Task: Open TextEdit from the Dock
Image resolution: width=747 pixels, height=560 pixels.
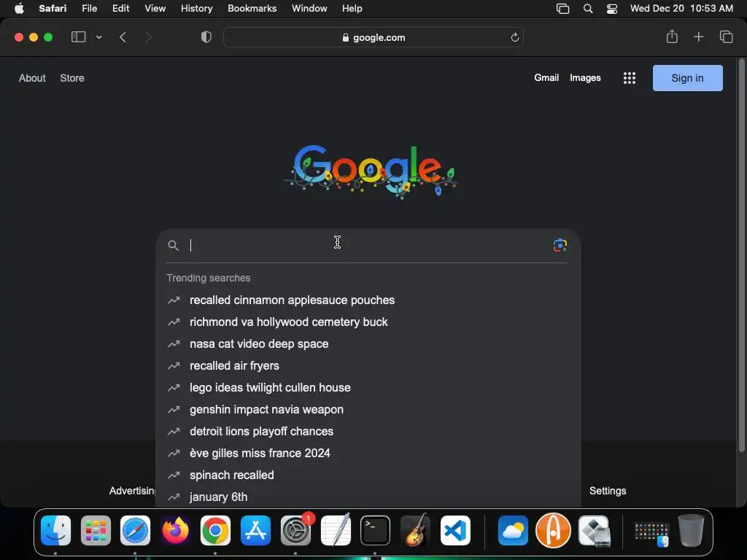Action: 336,530
